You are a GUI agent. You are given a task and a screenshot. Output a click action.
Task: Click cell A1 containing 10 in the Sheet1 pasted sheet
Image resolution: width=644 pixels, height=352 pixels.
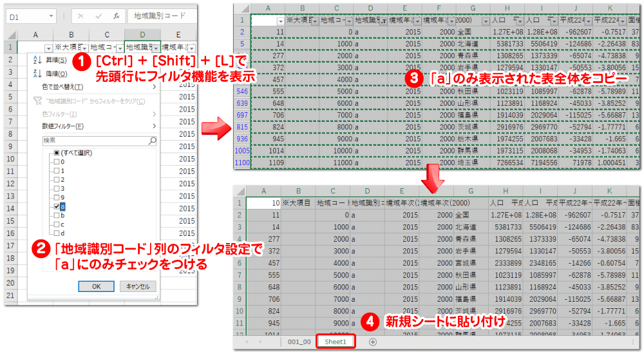pyautogui.click(x=263, y=203)
